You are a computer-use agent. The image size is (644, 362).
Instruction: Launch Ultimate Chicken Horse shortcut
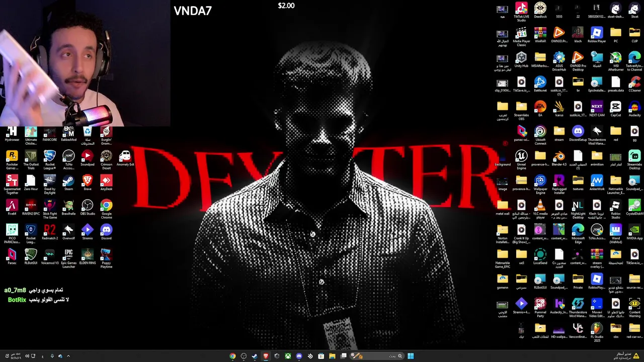click(31, 136)
